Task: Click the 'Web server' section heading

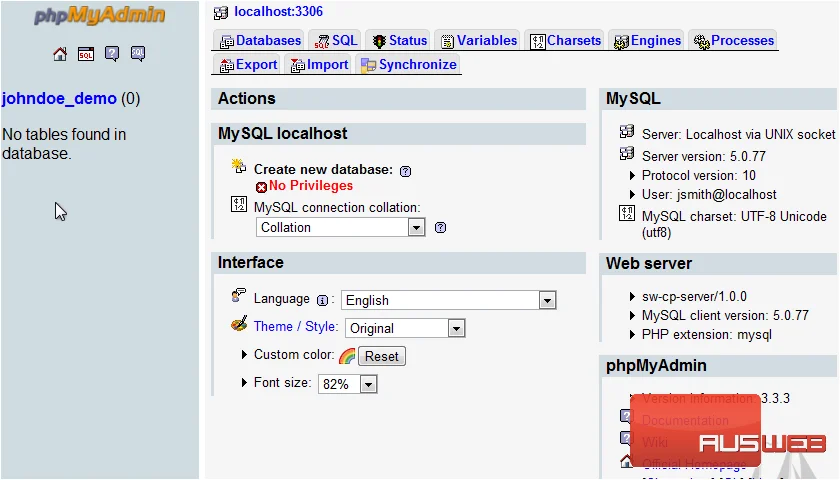Action: (649, 264)
